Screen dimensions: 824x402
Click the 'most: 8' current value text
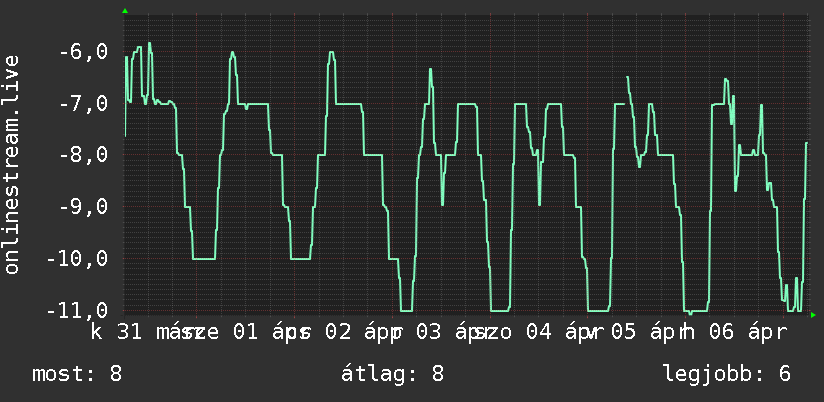click(77, 374)
